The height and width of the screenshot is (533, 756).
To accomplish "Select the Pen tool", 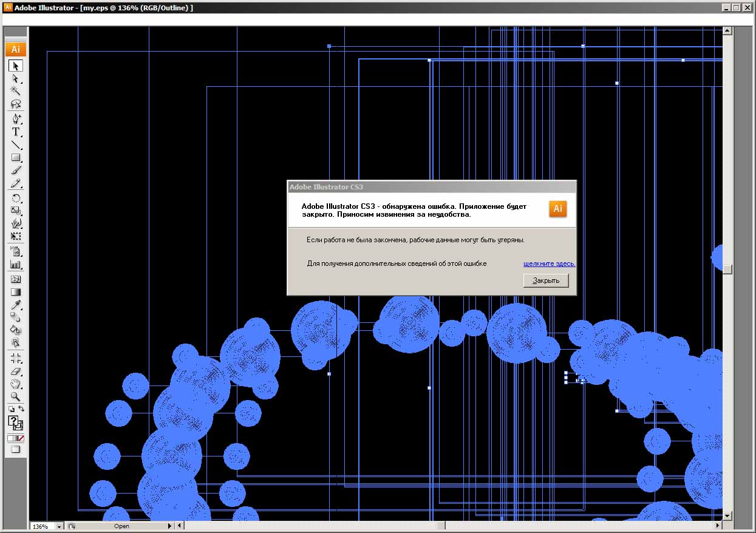I will coord(16,119).
